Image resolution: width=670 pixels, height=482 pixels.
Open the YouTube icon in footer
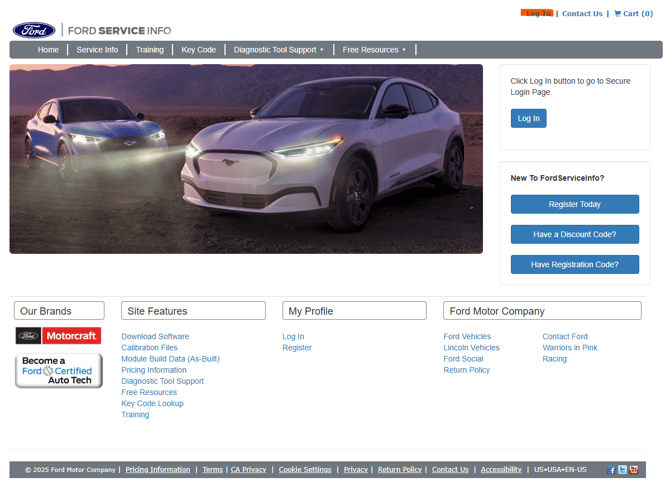pos(634,470)
